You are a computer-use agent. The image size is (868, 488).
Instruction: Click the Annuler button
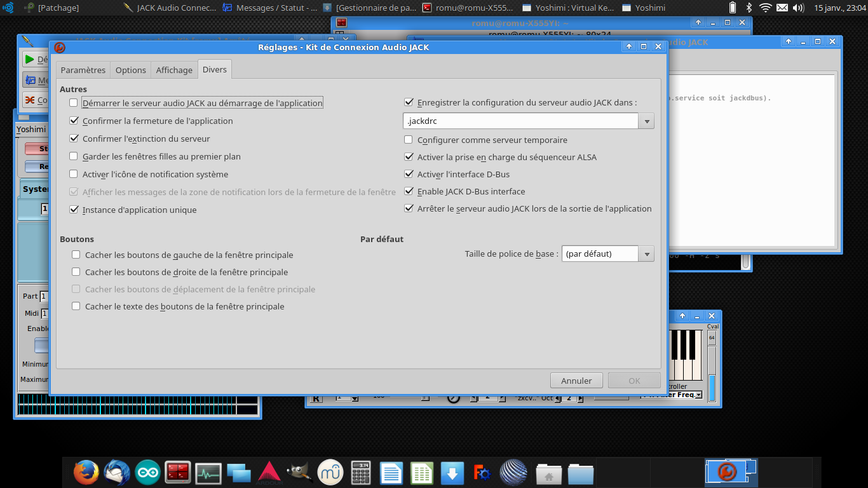pyautogui.click(x=576, y=381)
